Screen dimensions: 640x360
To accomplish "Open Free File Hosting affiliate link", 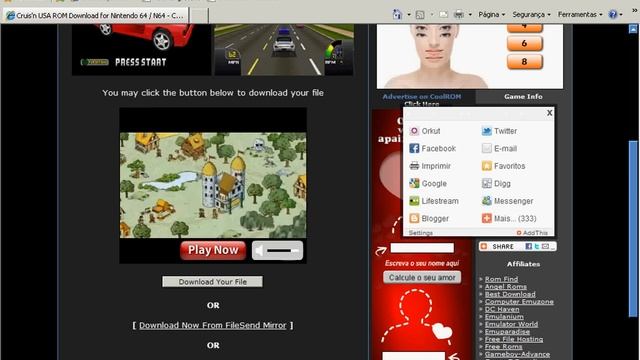I will [x=514, y=339].
